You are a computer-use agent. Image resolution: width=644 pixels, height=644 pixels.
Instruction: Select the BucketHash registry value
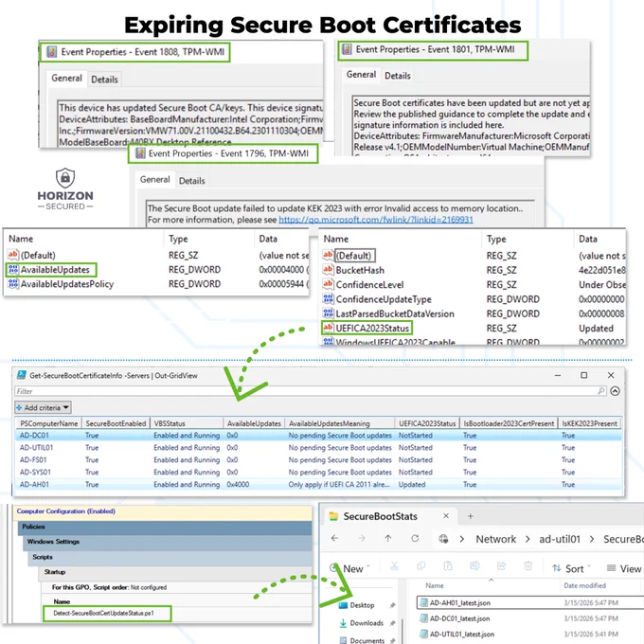[x=360, y=270]
